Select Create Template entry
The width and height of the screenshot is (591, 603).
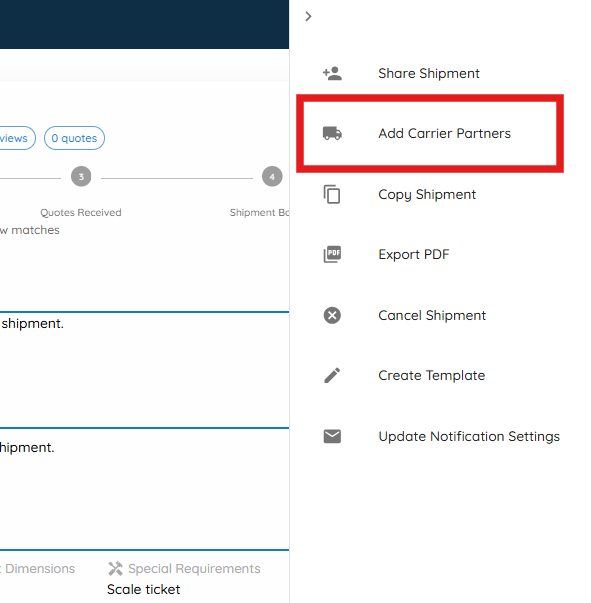click(431, 375)
